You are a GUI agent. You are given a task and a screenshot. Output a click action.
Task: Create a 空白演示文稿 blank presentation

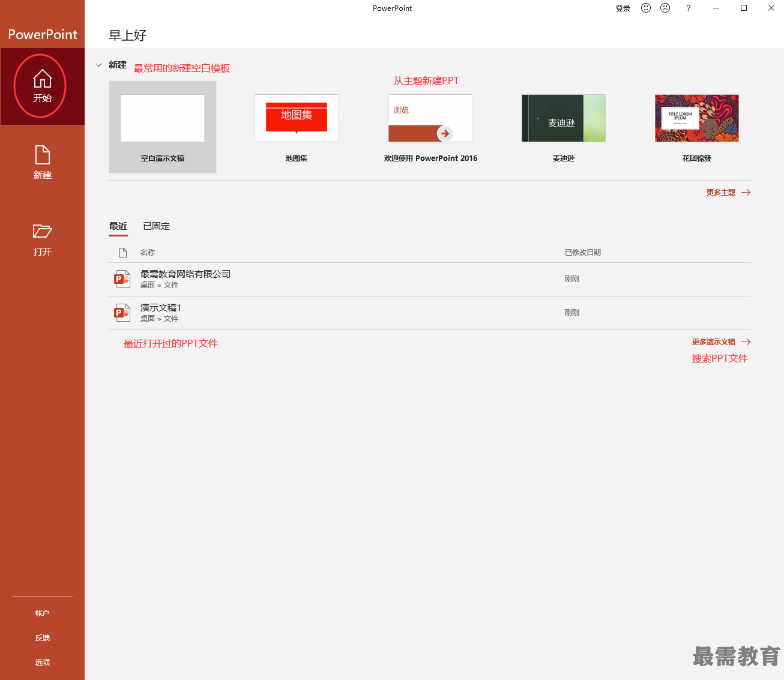(x=163, y=127)
